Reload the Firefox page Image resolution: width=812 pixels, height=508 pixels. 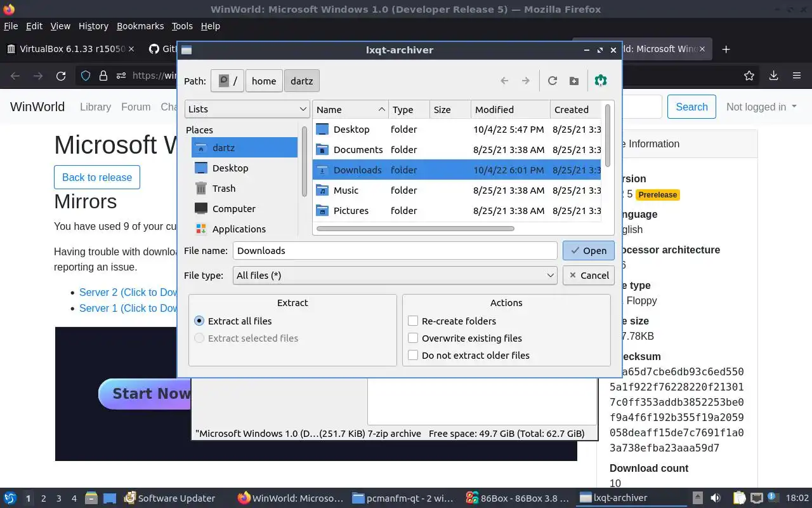click(x=61, y=76)
